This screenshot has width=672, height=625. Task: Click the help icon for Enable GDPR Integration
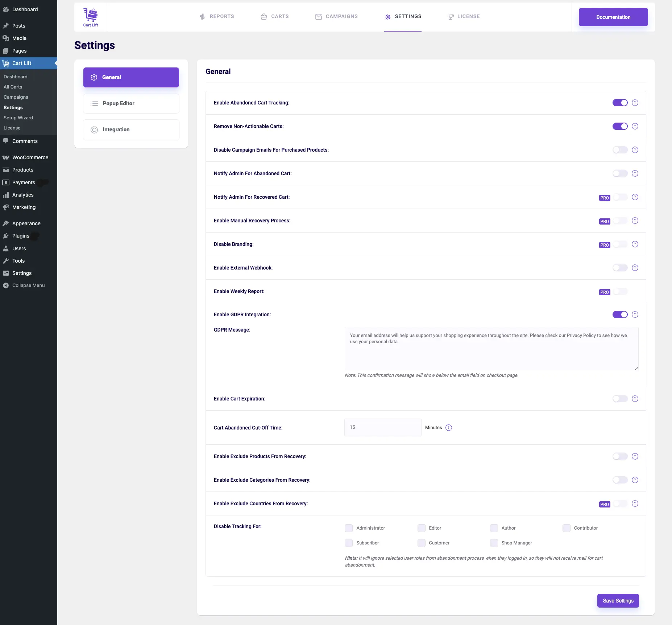[x=635, y=314]
